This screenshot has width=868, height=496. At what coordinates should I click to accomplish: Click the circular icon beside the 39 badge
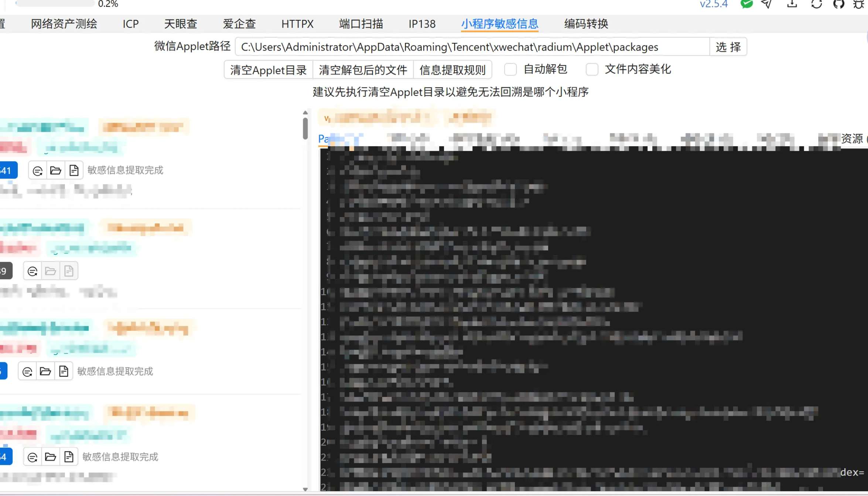tap(33, 271)
